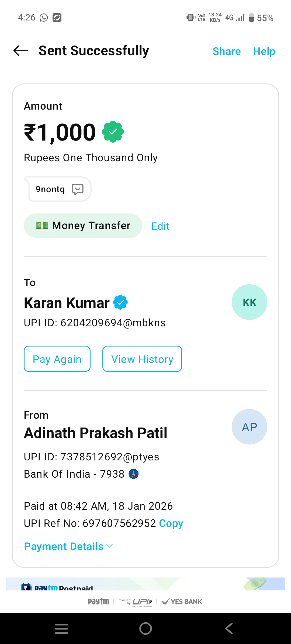Open the Android recent apps menu
The image size is (291, 644).
point(61,628)
